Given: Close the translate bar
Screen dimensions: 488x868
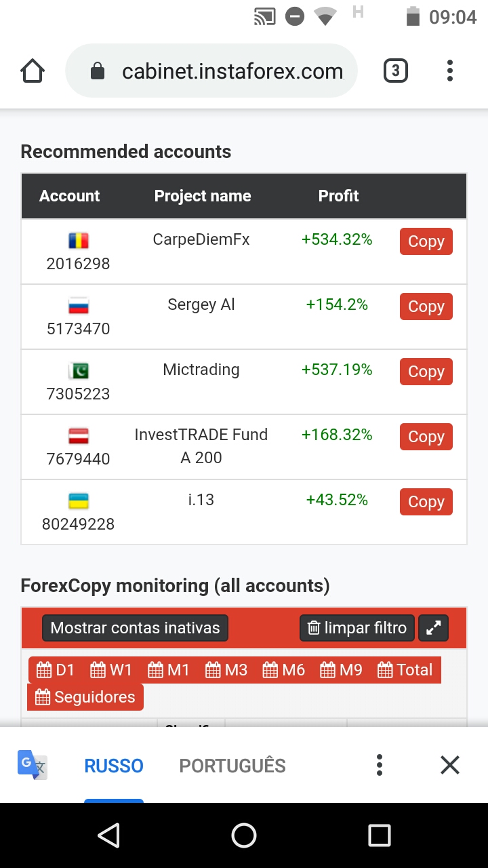Looking at the screenshot, I should tap(450, 766).
